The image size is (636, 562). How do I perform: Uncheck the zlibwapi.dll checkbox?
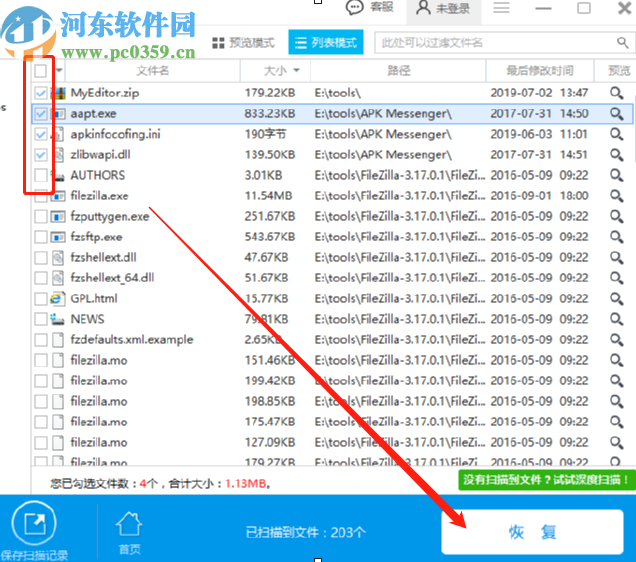tap(41, 155)
